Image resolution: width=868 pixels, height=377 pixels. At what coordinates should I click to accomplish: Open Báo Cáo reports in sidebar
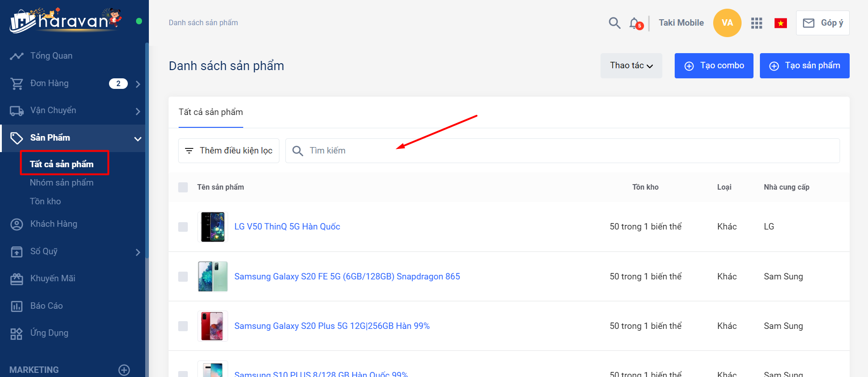(46, 306)
